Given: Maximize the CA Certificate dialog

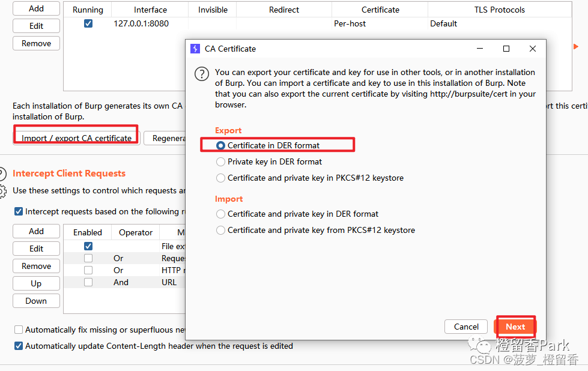Looking at the screenshot, I should pos(506,49).
